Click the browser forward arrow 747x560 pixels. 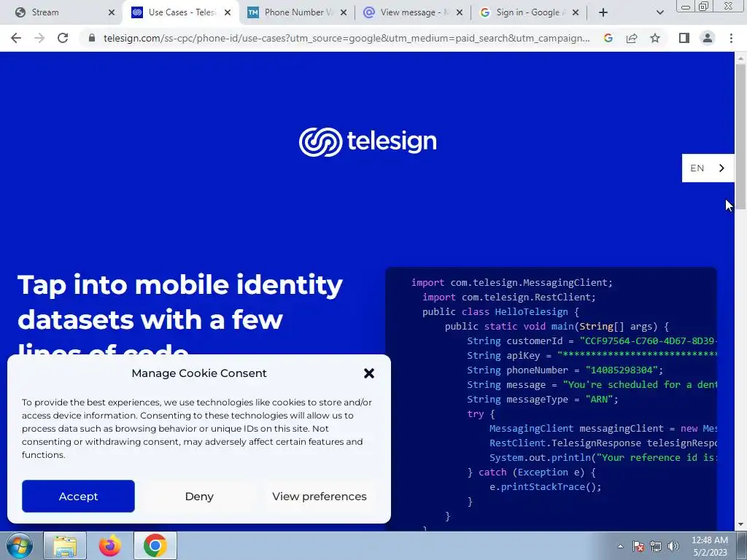[x=39, y=38]
